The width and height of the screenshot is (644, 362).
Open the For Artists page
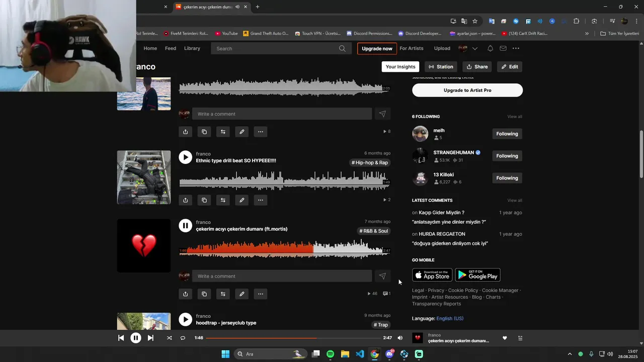pos(412,48)
